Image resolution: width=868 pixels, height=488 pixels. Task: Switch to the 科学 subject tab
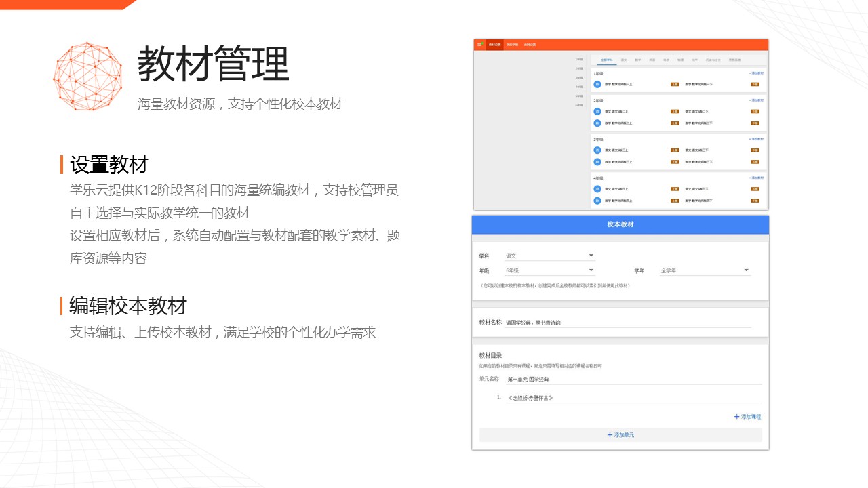666,60
